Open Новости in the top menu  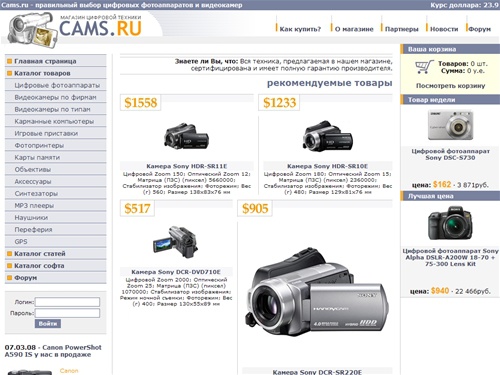444,29
